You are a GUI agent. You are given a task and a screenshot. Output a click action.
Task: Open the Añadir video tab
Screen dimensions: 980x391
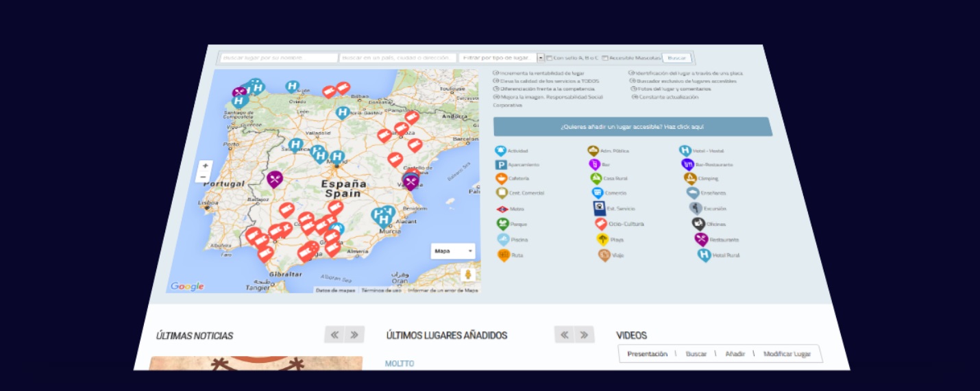735,354
